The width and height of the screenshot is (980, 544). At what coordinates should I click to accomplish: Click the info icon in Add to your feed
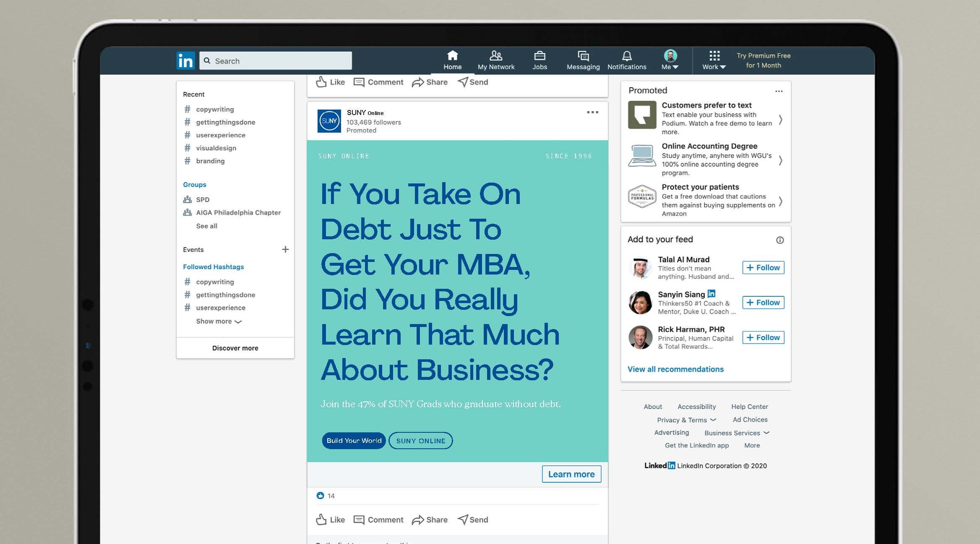coord(779,240)
